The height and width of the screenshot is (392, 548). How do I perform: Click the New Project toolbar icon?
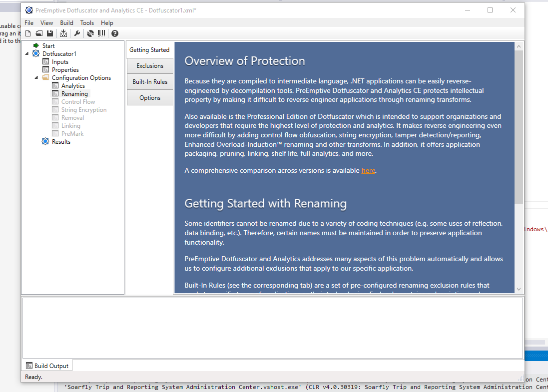[28, 33]
